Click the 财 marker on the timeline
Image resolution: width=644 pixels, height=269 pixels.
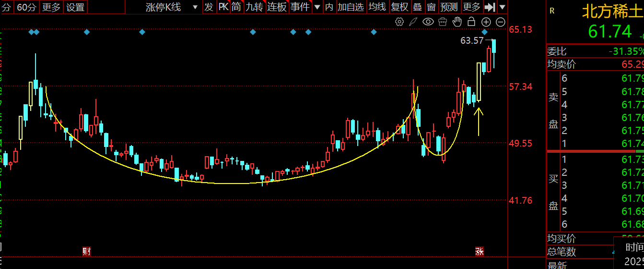(x=87, y=251)
